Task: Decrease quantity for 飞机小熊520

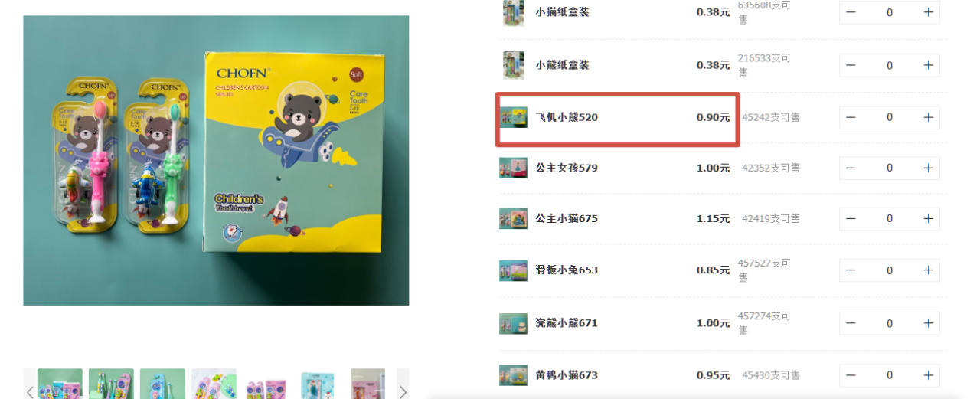Action: [851, 117]
